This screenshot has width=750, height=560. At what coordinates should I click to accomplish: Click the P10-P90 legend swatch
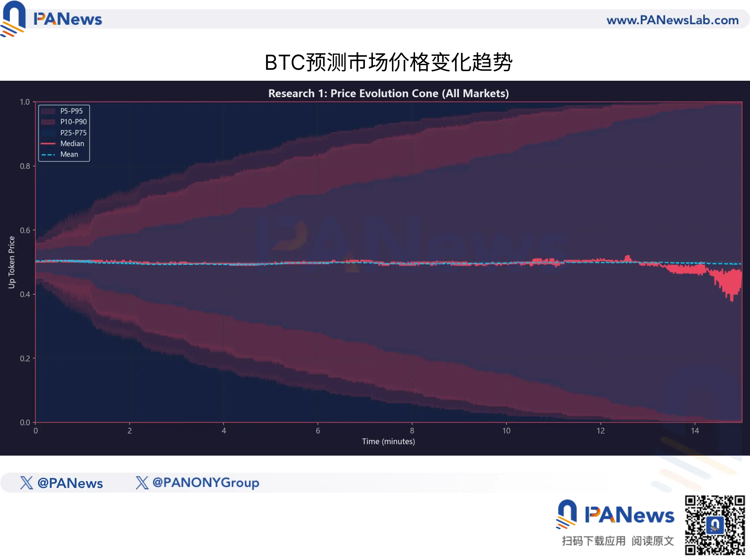click(48, 122)
